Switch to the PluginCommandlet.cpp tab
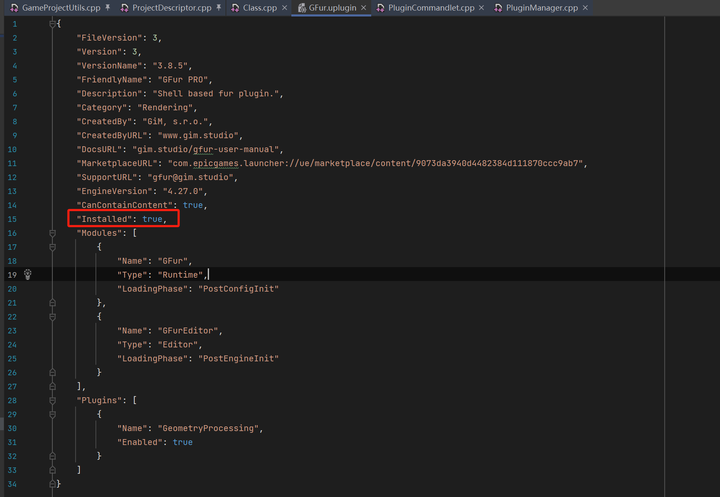Screen dimensions: 720x497 431,8
